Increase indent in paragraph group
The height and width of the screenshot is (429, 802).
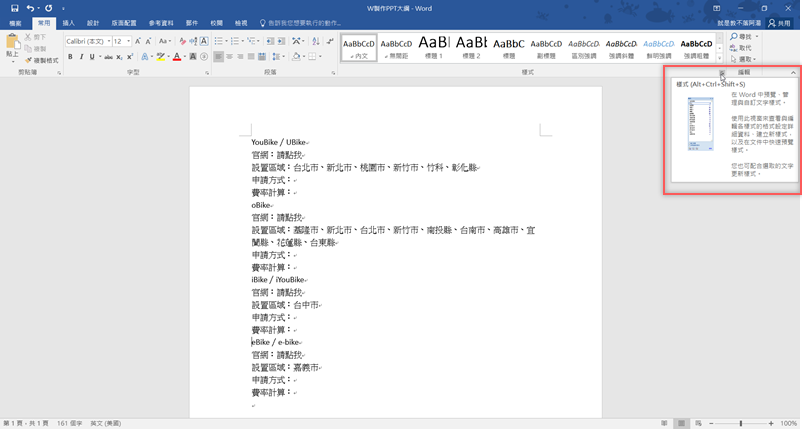(x=281, y=41)
